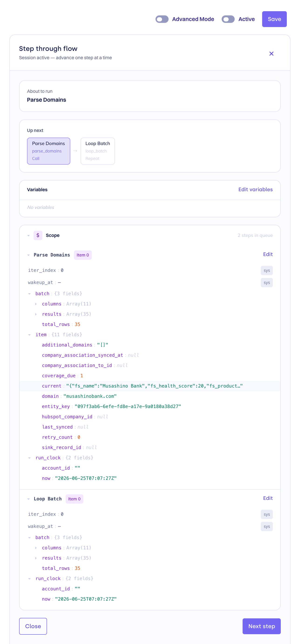
Task: Click the "2 steps in queue" label
Action: (255, 235)
